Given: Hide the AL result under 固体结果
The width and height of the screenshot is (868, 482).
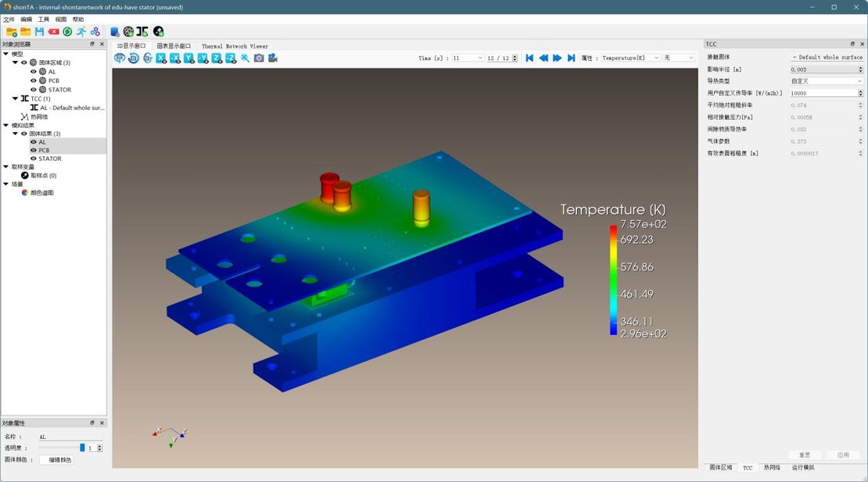Looking at the screenshot, I should pyautogui.click(x=34, y=142).
